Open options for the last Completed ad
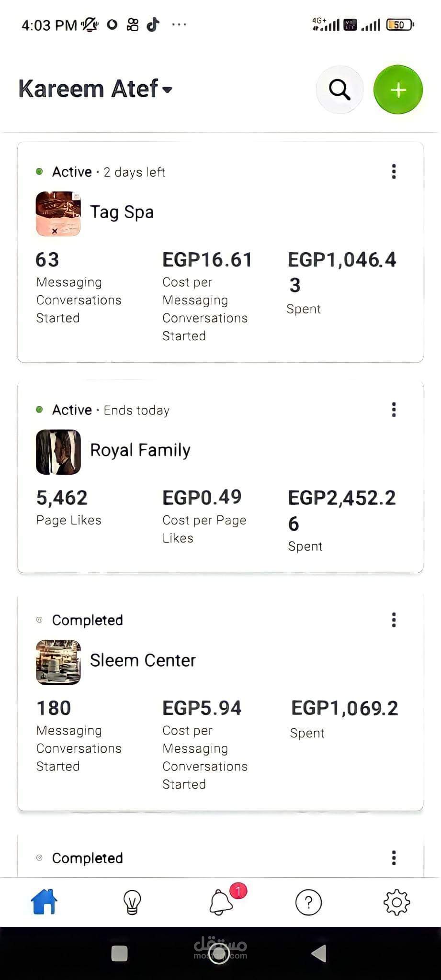Screen dimensions: 441x980 394,858
